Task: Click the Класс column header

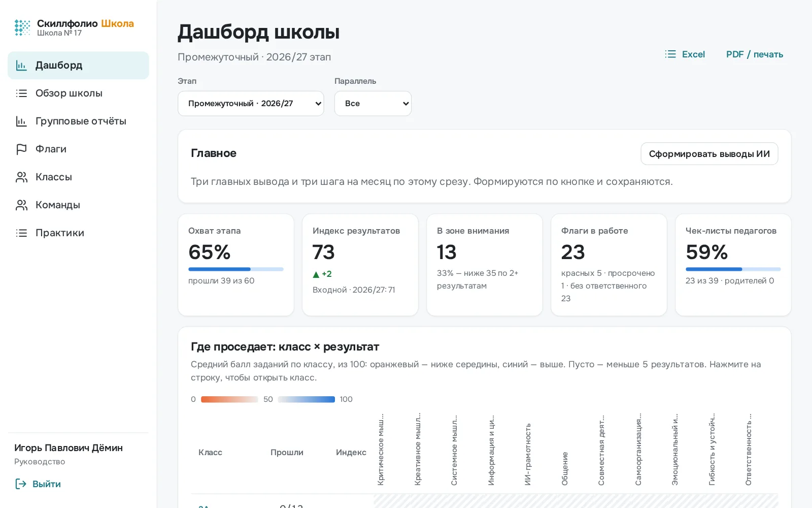Action: 210,452
